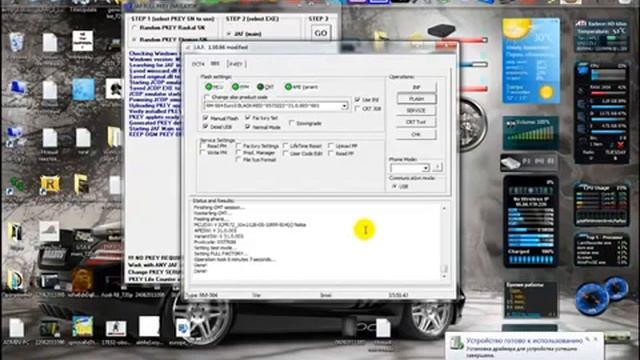Switch to the PKEY tab
640x360 pixels.
pyautogui.click(x=236, y=64)
